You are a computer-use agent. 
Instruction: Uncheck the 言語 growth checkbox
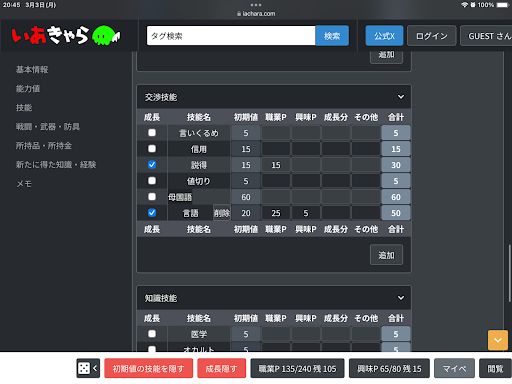click(x=152, y=213)
